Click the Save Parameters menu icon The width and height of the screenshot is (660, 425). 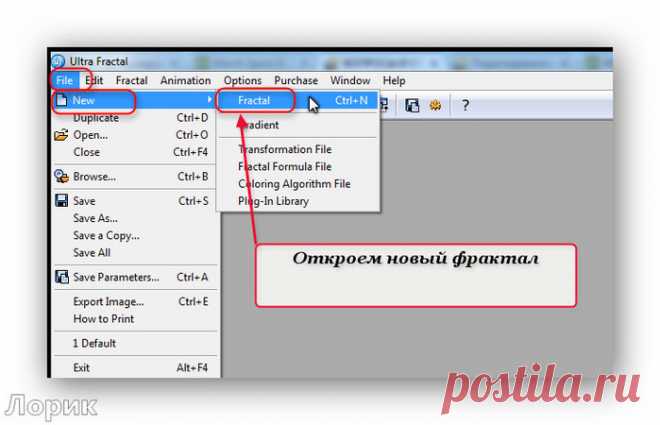point(60,277)
